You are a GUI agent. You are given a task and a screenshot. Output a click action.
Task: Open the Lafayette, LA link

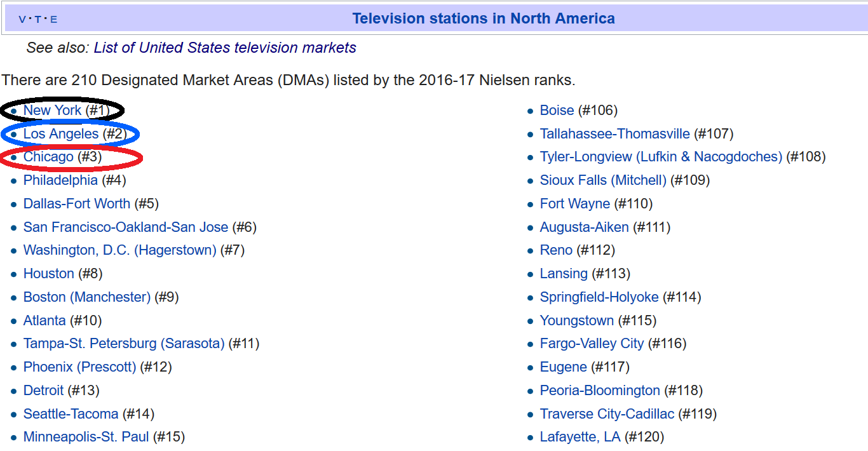(x=580, y=437)
